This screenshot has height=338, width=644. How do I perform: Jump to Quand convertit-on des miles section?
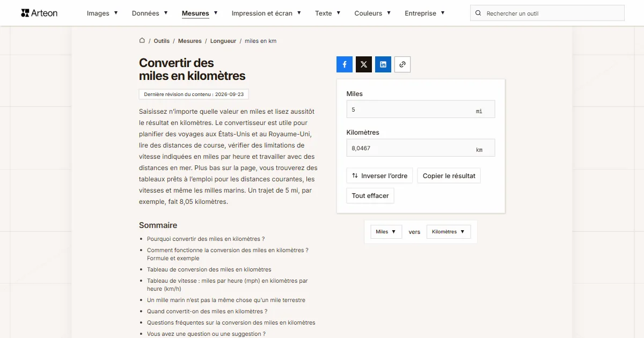(x=207, y=311)
